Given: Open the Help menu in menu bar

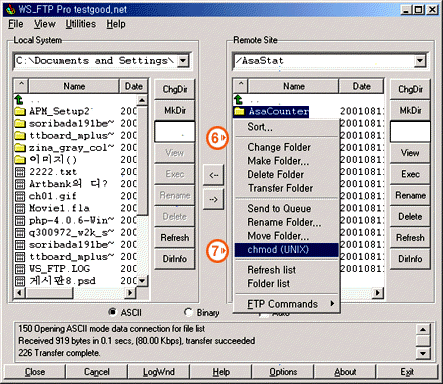Looking at the screenshot, I should [x=116, y=24].
